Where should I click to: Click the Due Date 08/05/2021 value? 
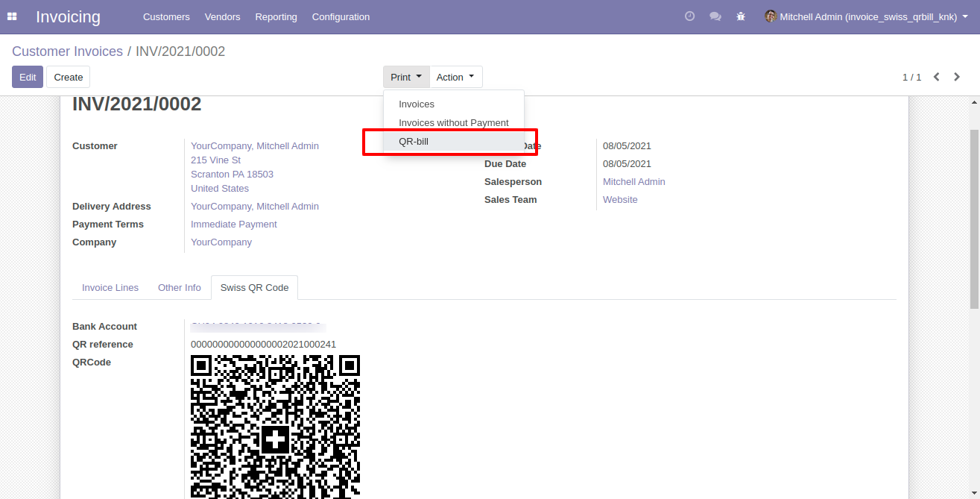coord(627,164)
